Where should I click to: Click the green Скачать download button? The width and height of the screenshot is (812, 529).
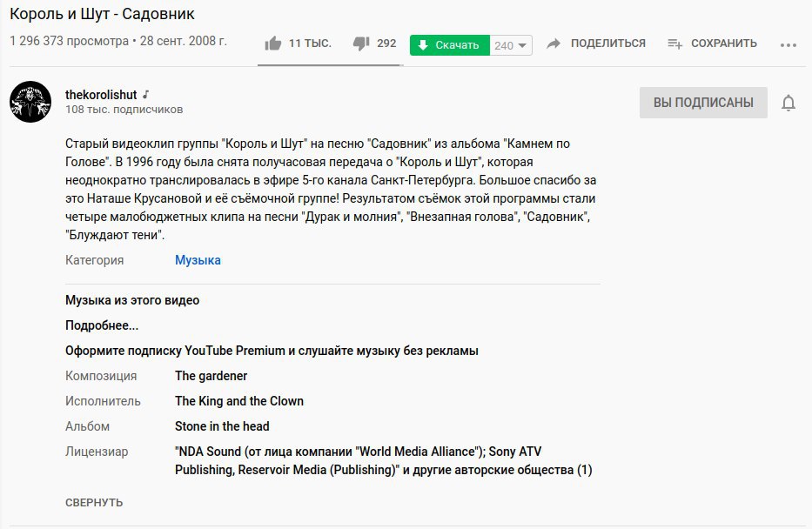[449, 45]
